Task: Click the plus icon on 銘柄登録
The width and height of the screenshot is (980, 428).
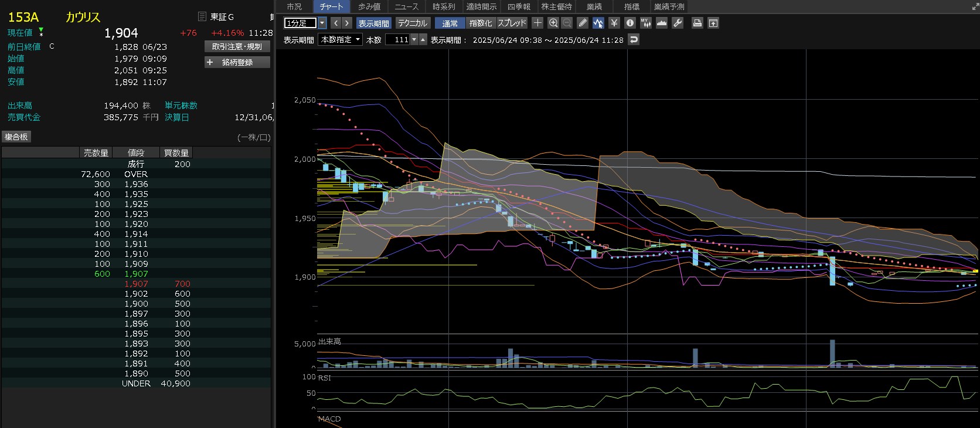Action: pyautogui.click(x=210, y=62)
